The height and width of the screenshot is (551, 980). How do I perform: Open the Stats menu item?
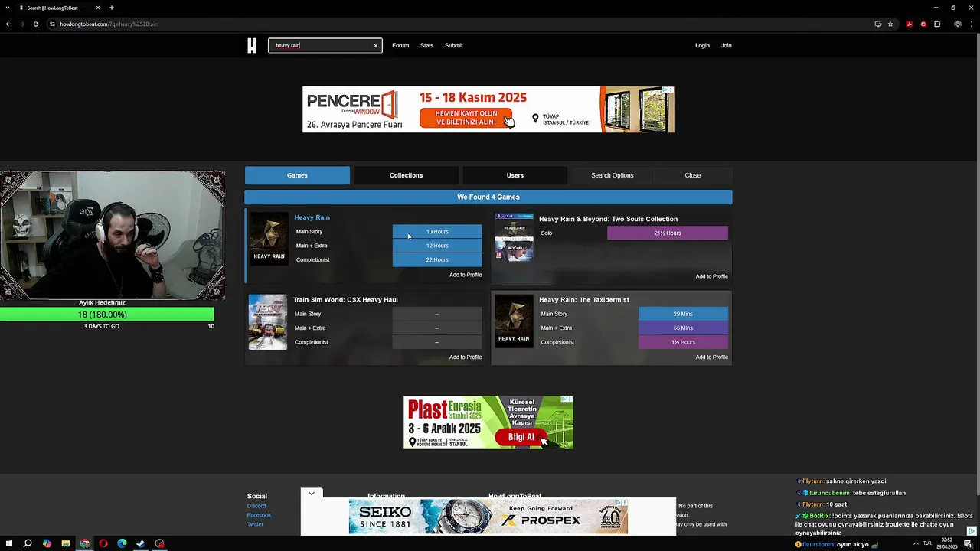426,45
